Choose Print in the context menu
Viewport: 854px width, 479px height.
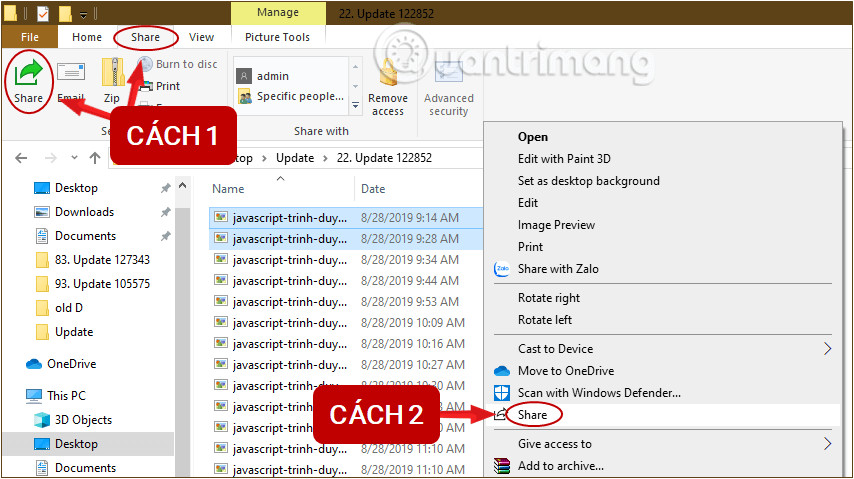(530, 247)
